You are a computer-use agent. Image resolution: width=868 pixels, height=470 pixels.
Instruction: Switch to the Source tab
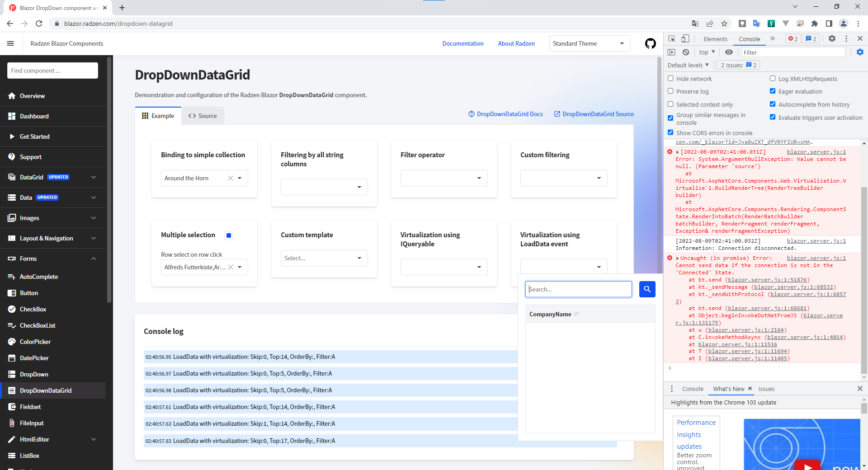(x=203, y=116)
